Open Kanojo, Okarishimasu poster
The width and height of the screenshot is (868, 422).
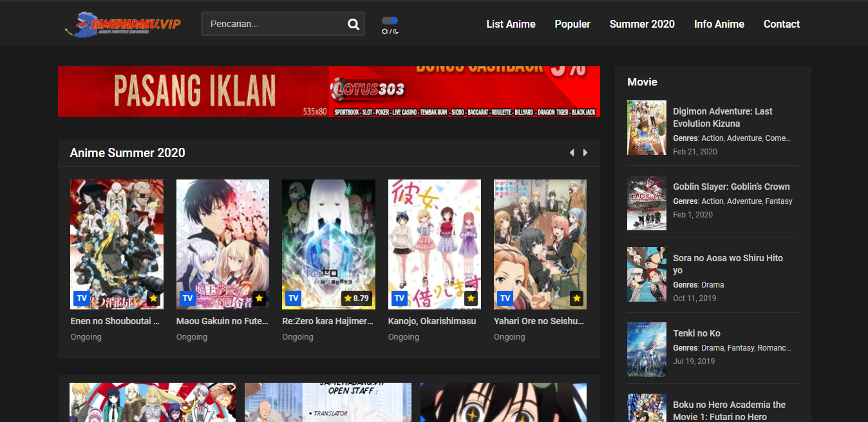pos(435,244)
